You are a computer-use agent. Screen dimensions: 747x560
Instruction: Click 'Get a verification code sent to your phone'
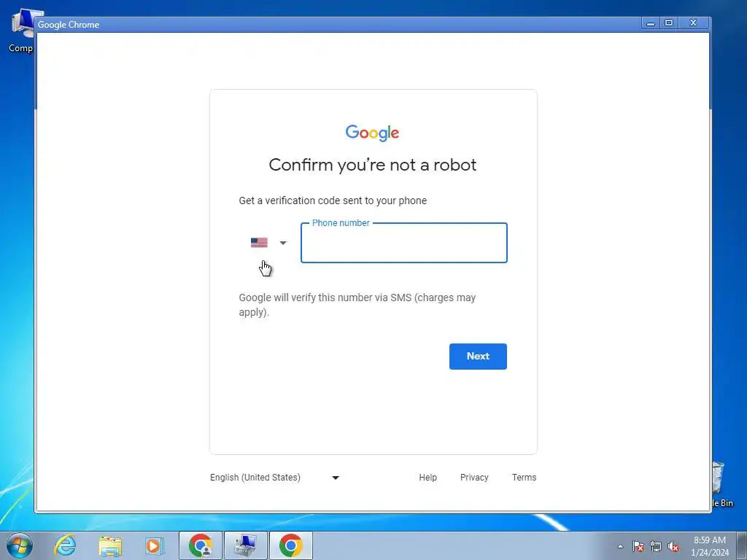333,201
